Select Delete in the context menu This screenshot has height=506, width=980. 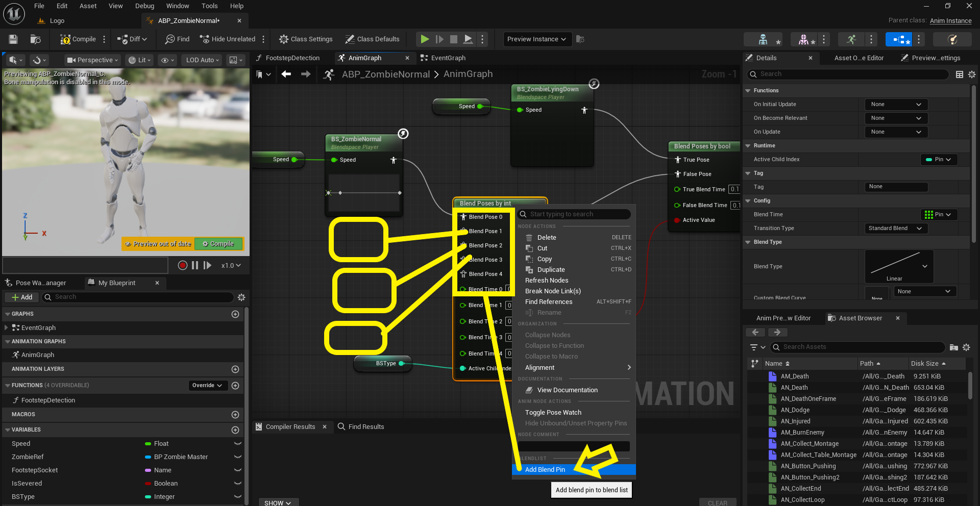point(574,238)
